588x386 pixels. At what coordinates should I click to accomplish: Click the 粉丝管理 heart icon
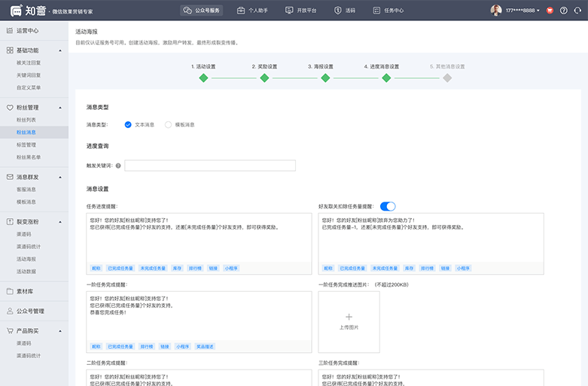click(x=10, y=108)
